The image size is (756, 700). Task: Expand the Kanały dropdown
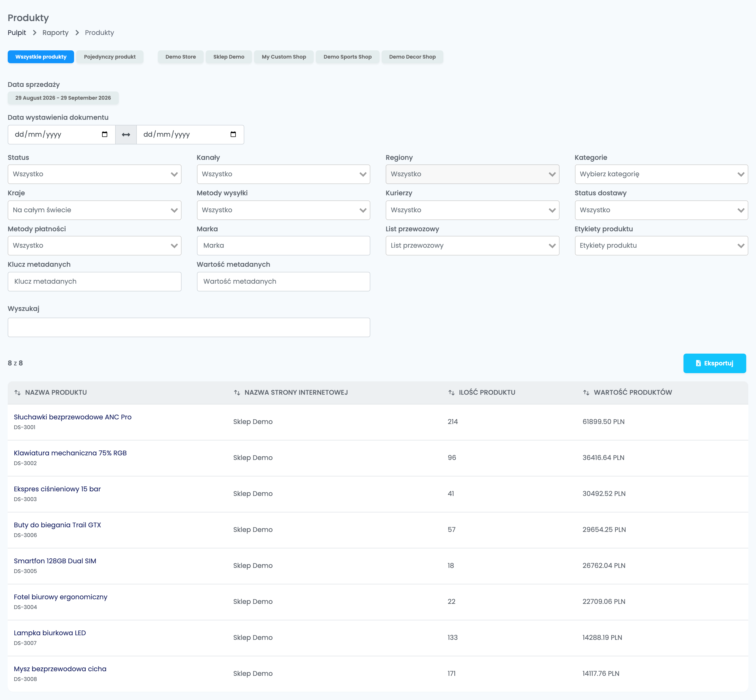click(x=283, y=174)
